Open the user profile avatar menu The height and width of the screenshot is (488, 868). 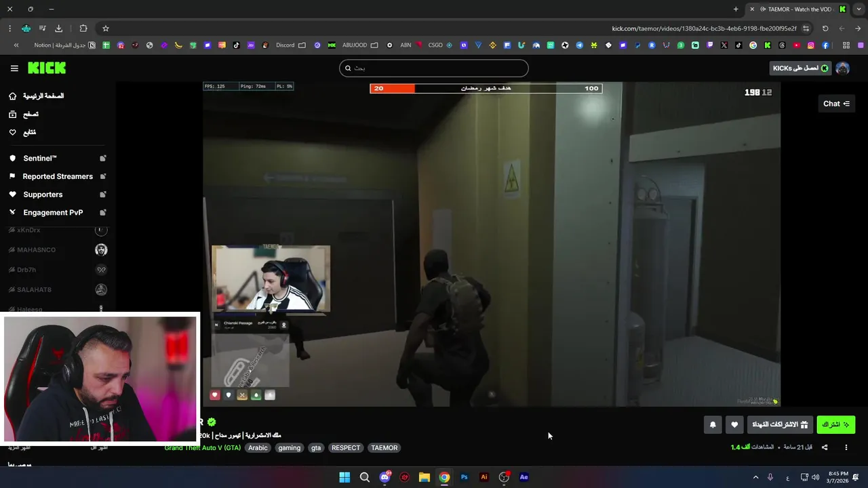click(842, 68)
